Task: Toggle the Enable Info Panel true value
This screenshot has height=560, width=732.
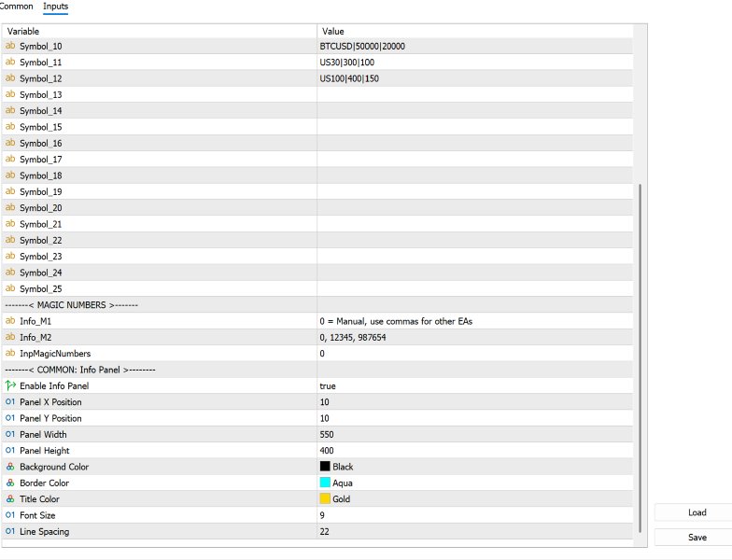Action: 328,386
